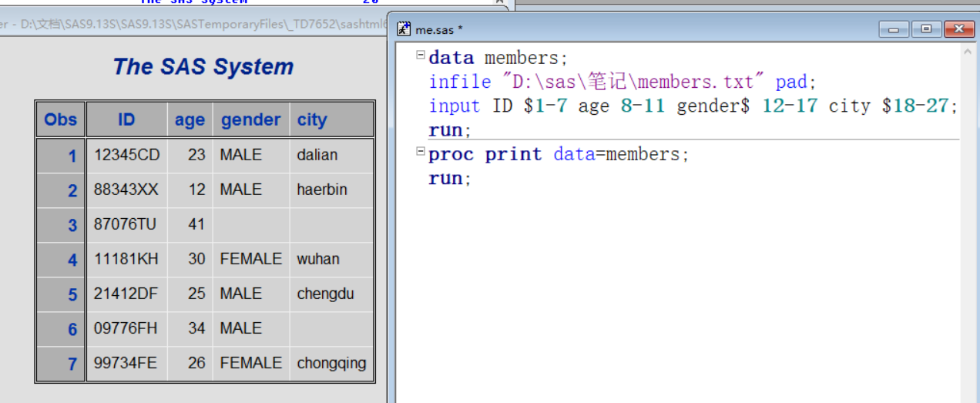Click ID cell 09776FH
Viewport: 980px width, 403px height.
pos(126,328)
